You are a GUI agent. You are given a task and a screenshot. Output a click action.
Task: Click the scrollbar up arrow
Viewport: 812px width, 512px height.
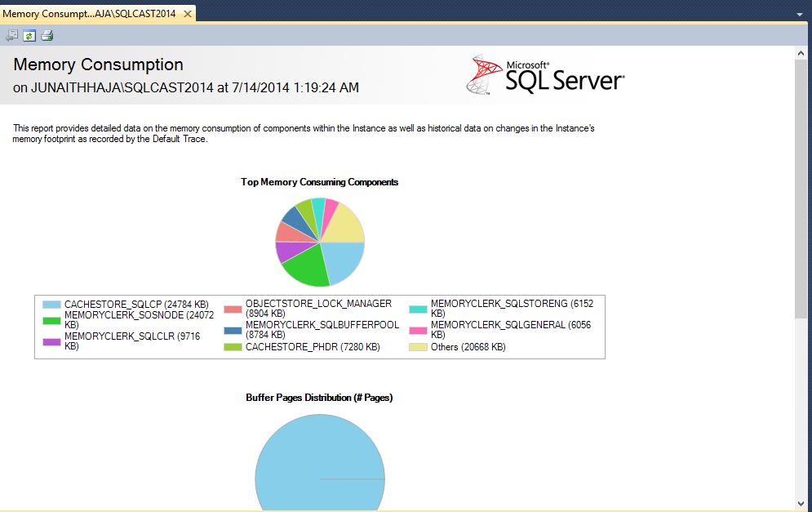[x=801, y=53]
